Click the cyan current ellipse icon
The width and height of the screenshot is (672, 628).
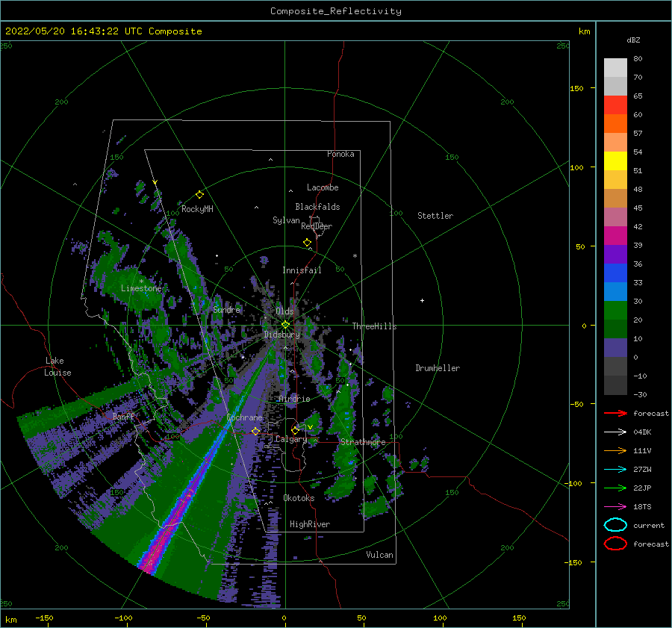click(615, 525)
